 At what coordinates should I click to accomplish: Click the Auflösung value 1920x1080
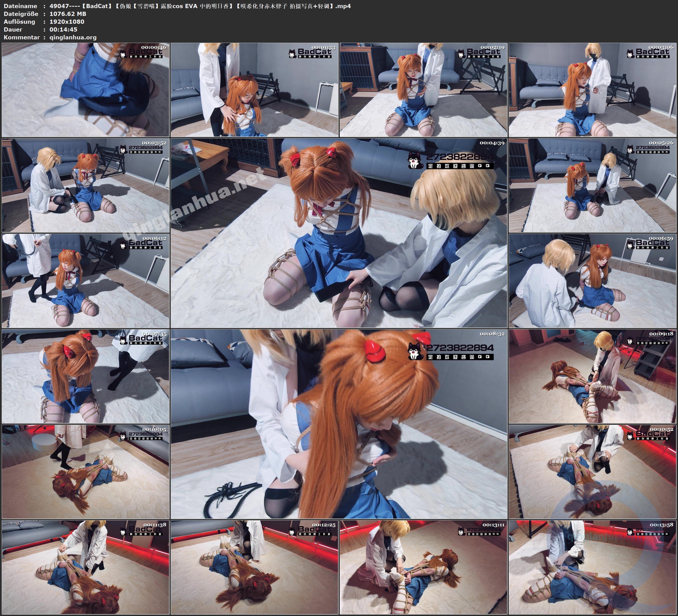[67, 22]
